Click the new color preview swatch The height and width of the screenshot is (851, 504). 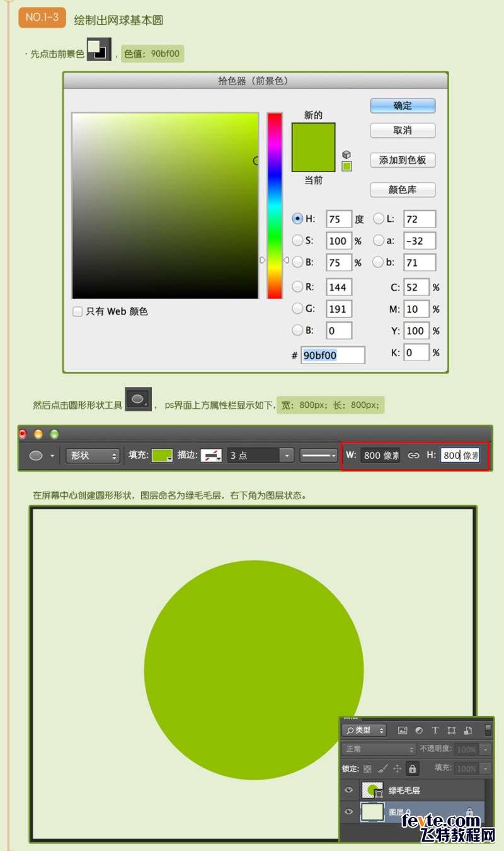pyautogui.click(x=314, y=136)
